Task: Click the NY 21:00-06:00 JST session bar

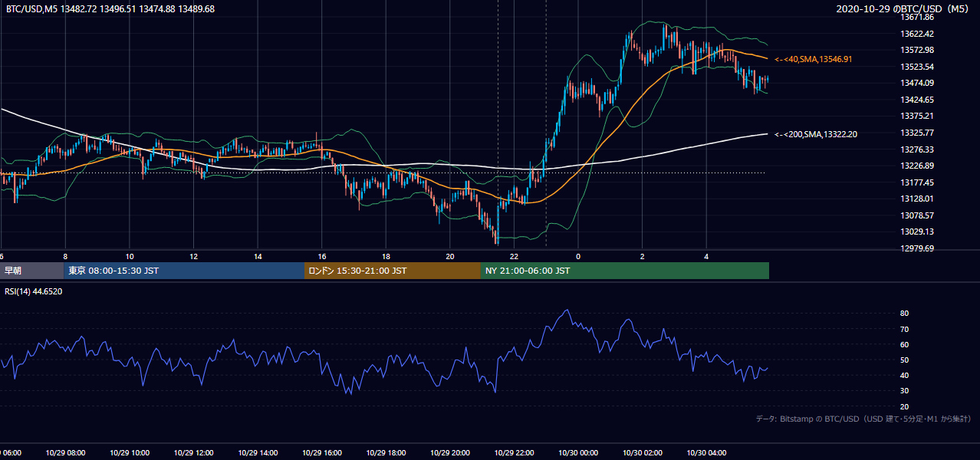Action: 625,271
